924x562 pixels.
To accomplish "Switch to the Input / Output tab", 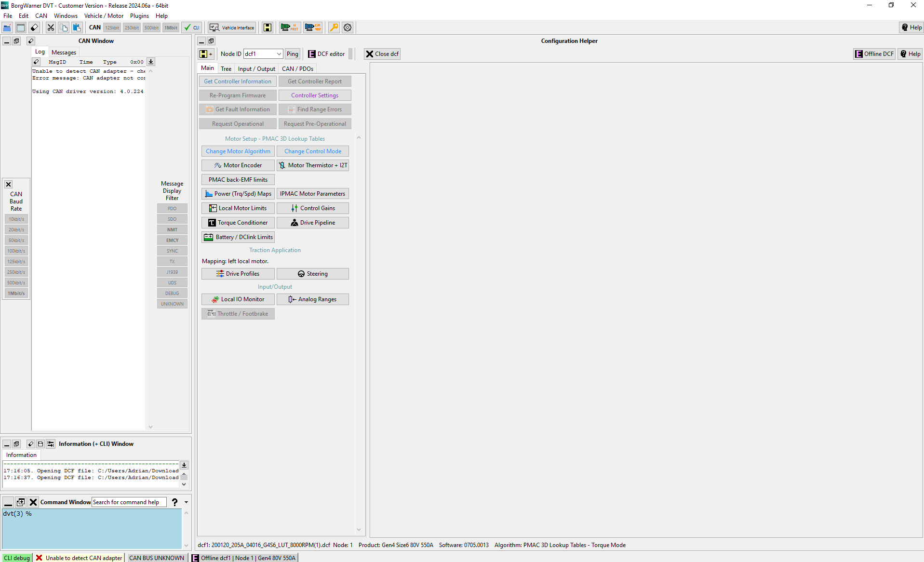I will click(256, 69).
